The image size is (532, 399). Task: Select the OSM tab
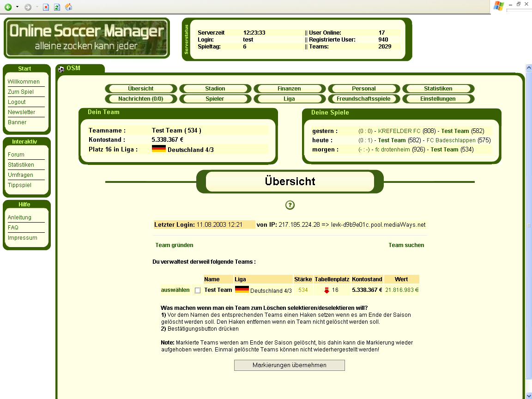click(x=80, y=68)
